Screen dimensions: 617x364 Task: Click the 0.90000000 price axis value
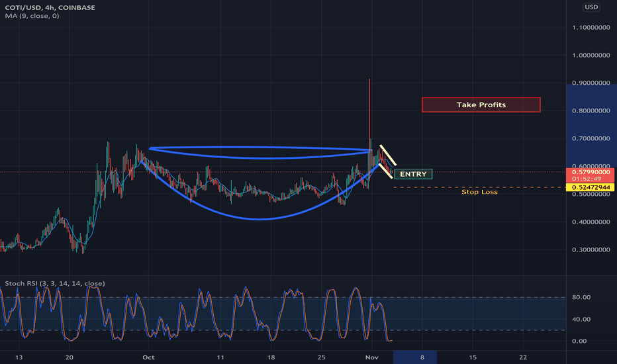coord(591,83)
